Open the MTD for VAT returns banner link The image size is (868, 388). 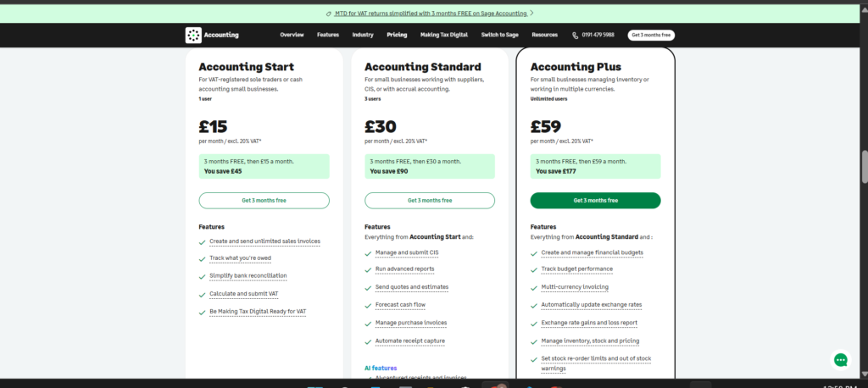pos(431,13)
